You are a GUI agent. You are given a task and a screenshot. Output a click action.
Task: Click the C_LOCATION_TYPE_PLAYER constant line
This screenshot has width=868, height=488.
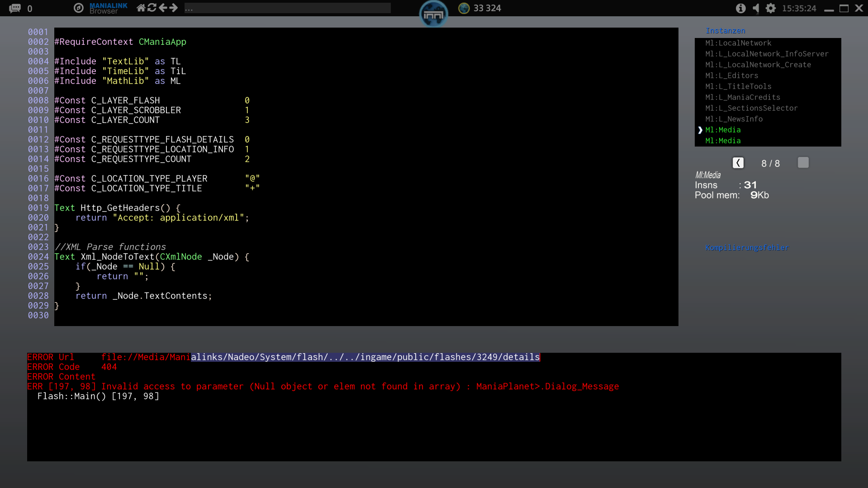coord(157,179)
